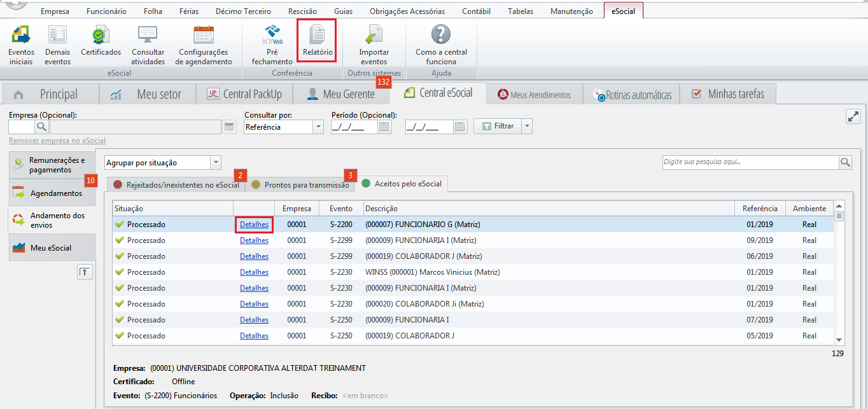Image resolution: width=868 pixels, height=409 pixels.
Task: Click the Filtrar button
Action: [x=497, y=126]
